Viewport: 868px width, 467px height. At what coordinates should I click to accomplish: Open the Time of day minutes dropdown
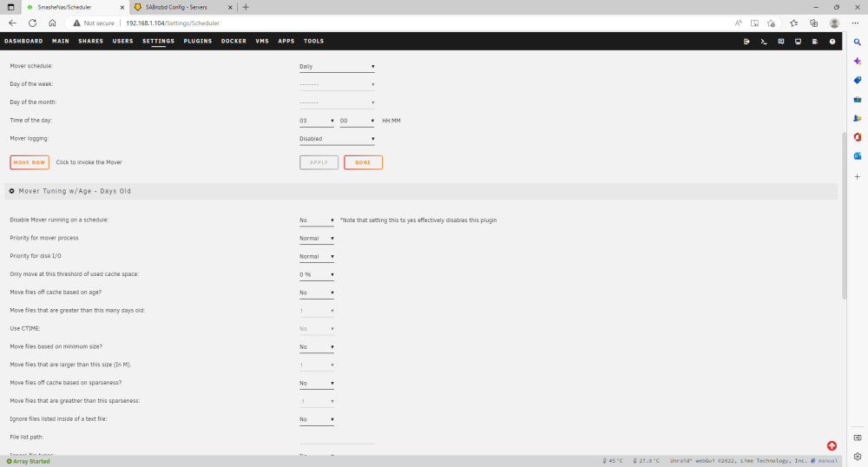357,121
